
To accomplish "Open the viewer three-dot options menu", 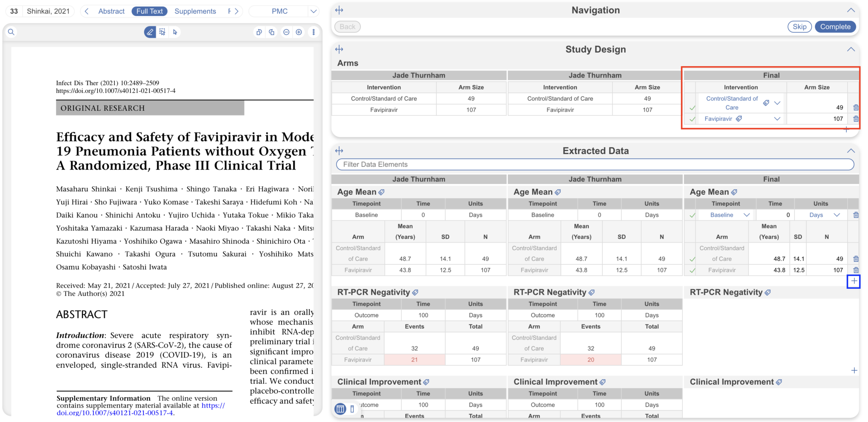I will [314, 32].
